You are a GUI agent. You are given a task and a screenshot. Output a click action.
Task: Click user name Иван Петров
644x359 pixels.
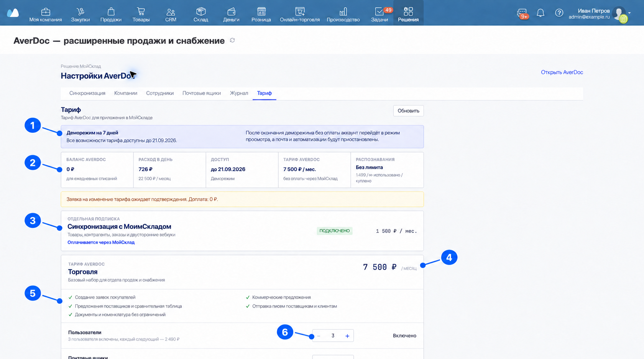point(593,11)
